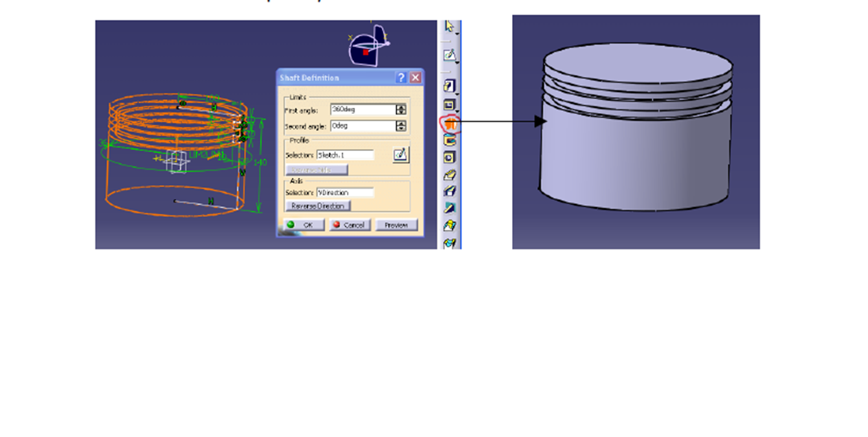Click the sketch edit icon beside Profile selection
Screen dimensions: 868x437
coord(401,155)
